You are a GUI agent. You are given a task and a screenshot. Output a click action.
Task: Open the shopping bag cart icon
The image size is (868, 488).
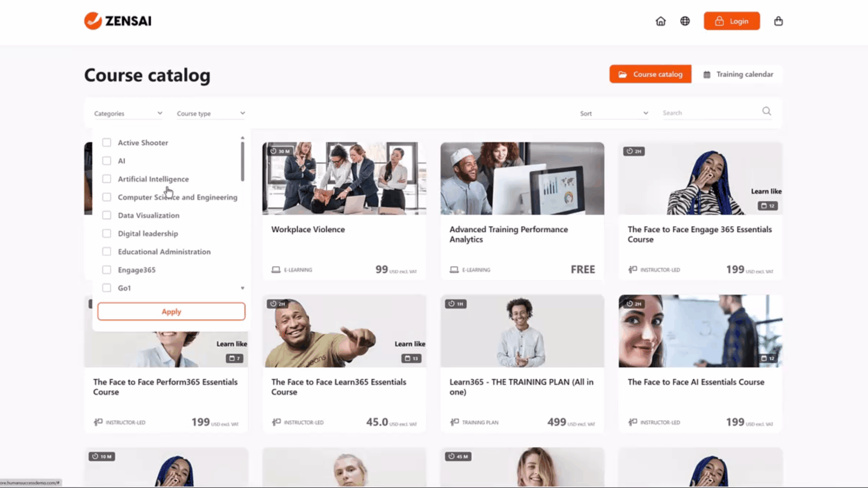point(778,21)
